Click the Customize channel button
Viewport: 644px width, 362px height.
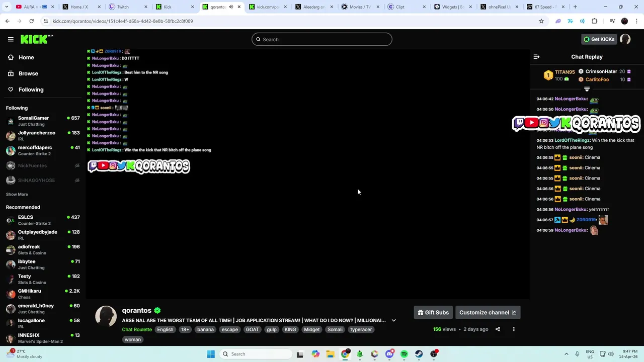pyautogui.click(x=488, y=313)
